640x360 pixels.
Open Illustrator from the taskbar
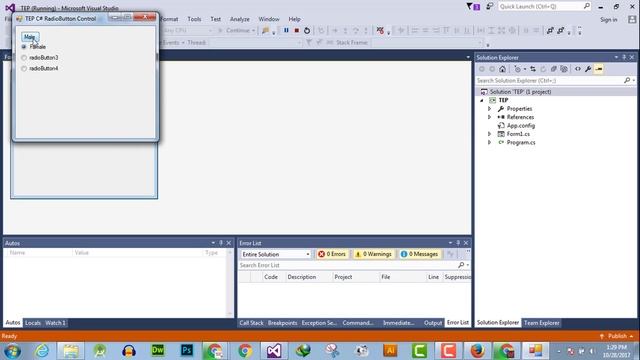click(x=390, y=351)
